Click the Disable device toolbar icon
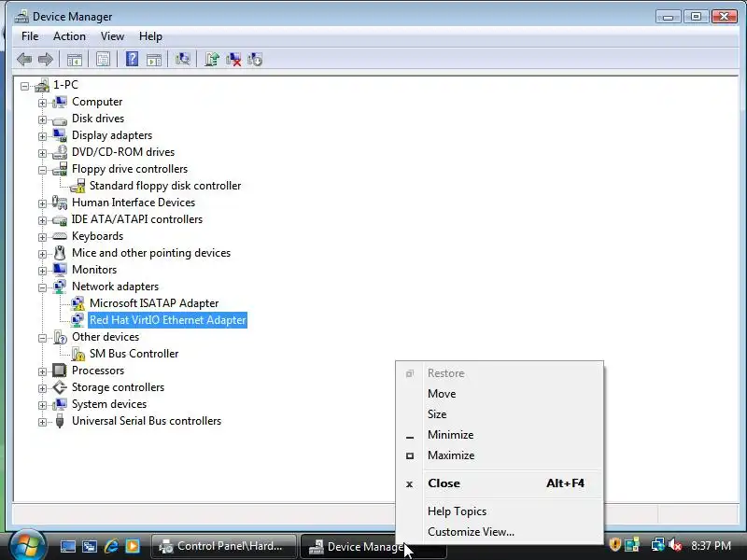The image size is (747, 560). (x=255, y=59)
